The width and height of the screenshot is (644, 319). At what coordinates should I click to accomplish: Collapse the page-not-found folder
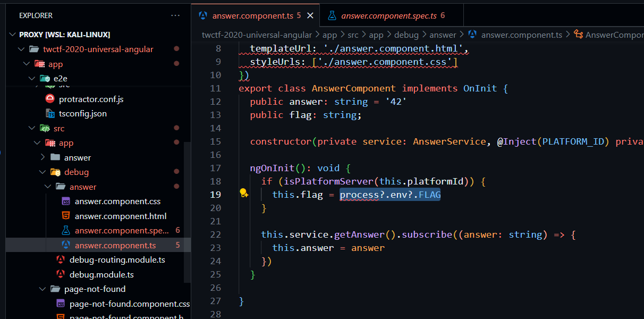click(43, 289)
